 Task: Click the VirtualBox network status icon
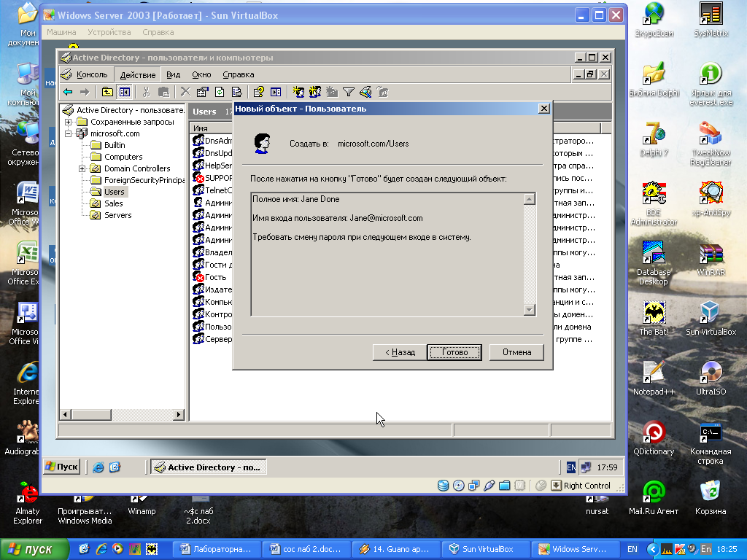click(x=473, y=486)
